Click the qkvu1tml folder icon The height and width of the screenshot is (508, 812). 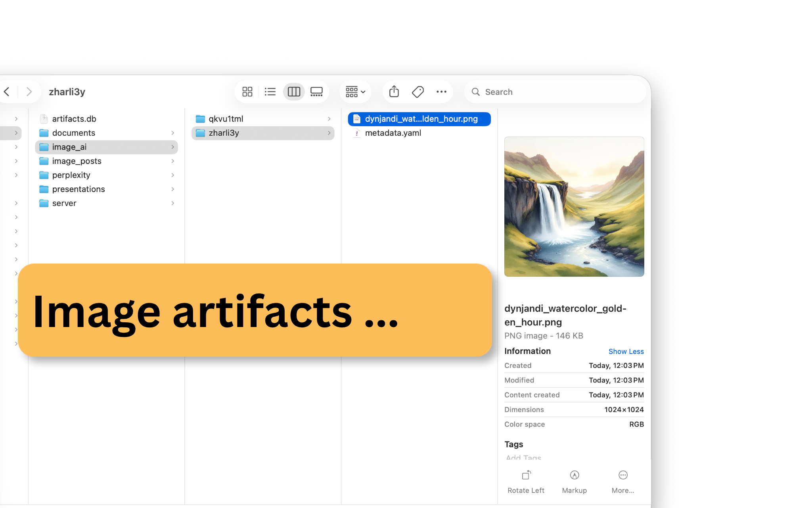[x=201, y=119]
